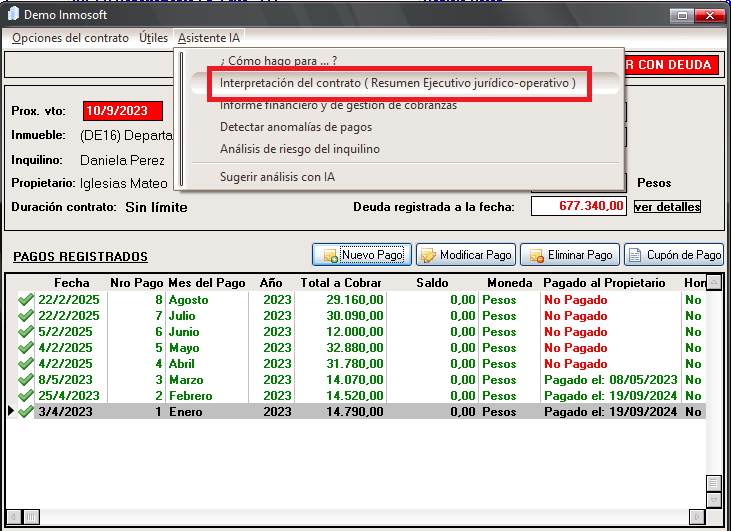
Task: Click 'No Pagado' in the Junio row
Action: [x=576, y=331]
